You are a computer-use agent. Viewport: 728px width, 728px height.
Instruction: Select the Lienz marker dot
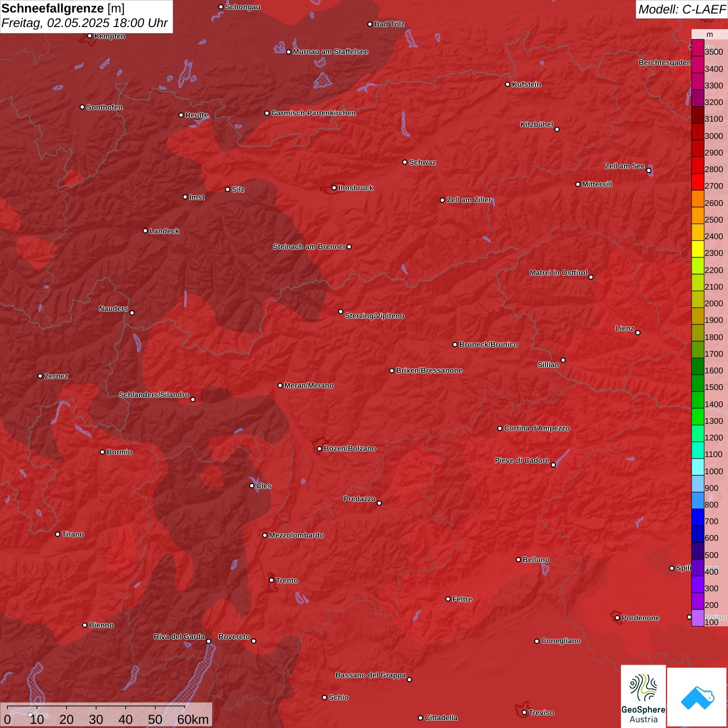pos(638,333)
